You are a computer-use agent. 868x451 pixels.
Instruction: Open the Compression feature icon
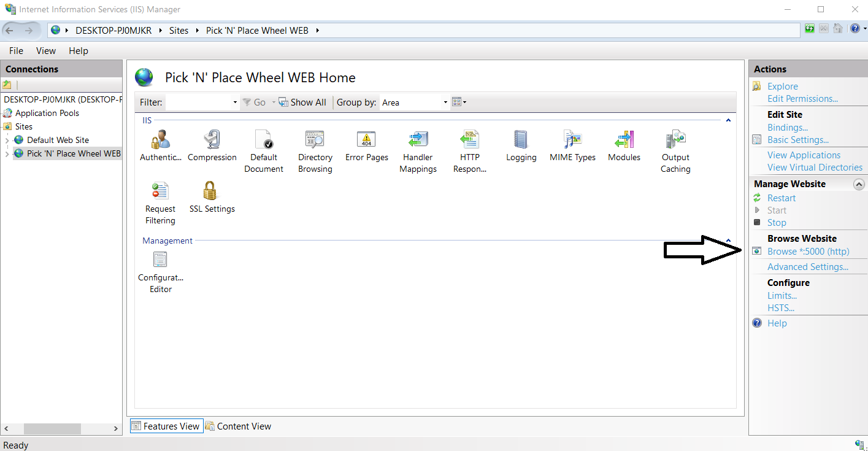coord(212,146)
